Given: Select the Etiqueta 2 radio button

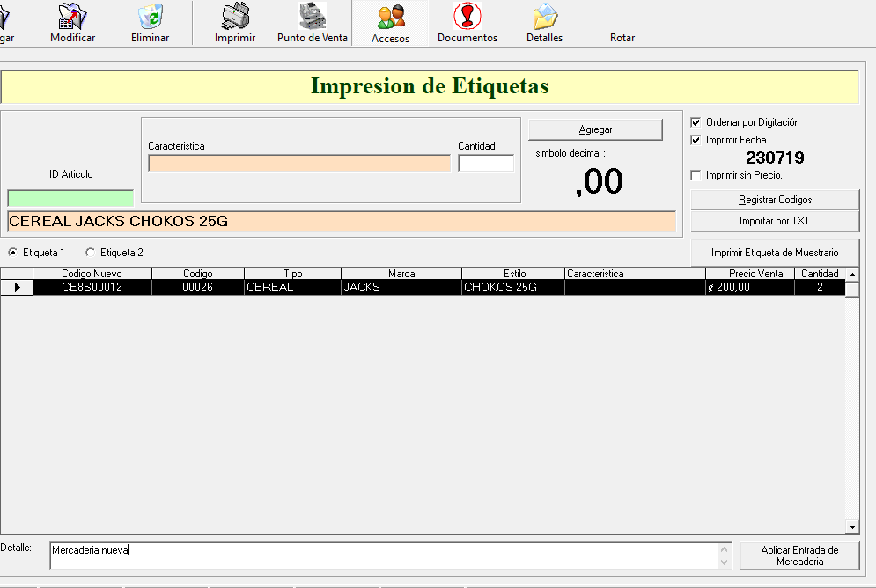Looking at the screenshot, I should 91,253.
